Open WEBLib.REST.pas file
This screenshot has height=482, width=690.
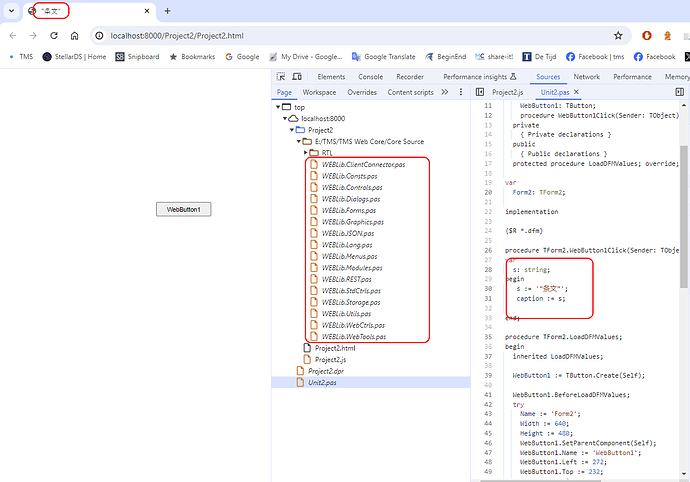click(346, 279)
